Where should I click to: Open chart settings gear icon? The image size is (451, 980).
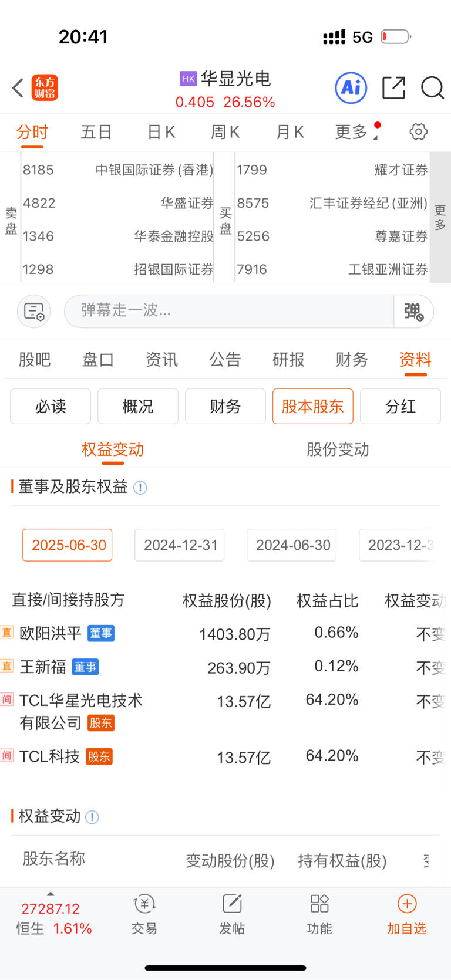tap(418, 131)
